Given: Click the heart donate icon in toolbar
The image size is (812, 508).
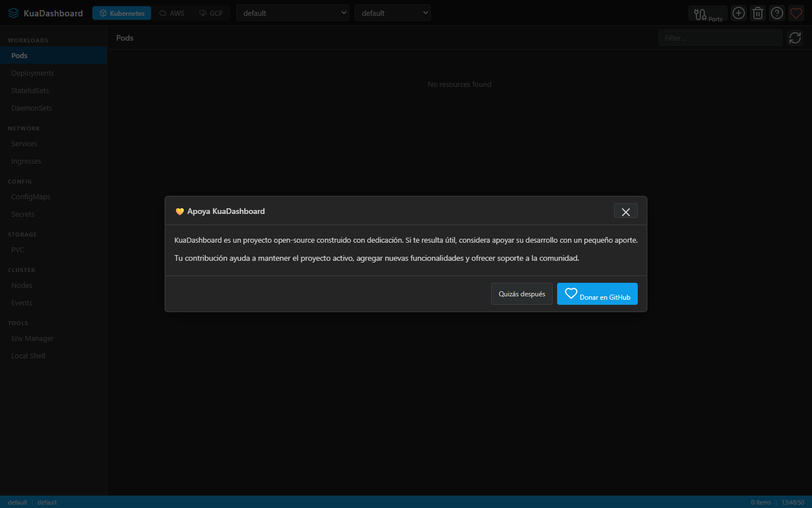Looking at the screenshot, I should click(x=796, y=13).
